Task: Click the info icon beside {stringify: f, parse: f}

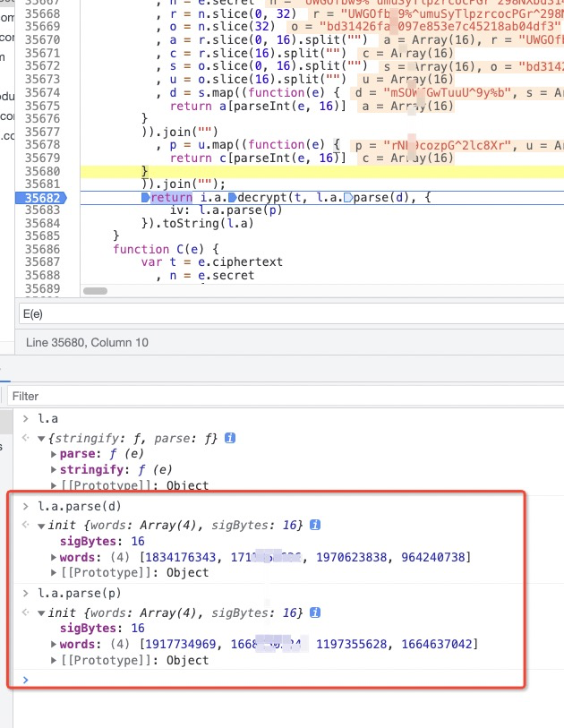Action: point(230,438)
